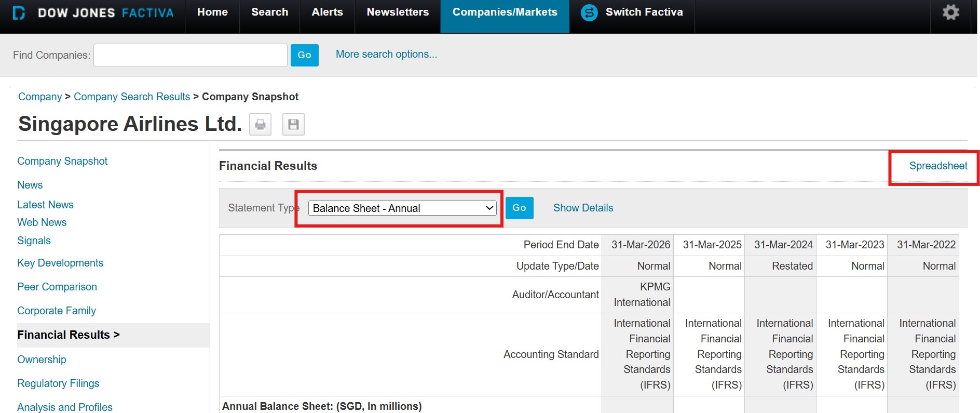Screen dimensions: 980x413
Task: Open the Statement Type dropdown
Action: pos(402,208)
